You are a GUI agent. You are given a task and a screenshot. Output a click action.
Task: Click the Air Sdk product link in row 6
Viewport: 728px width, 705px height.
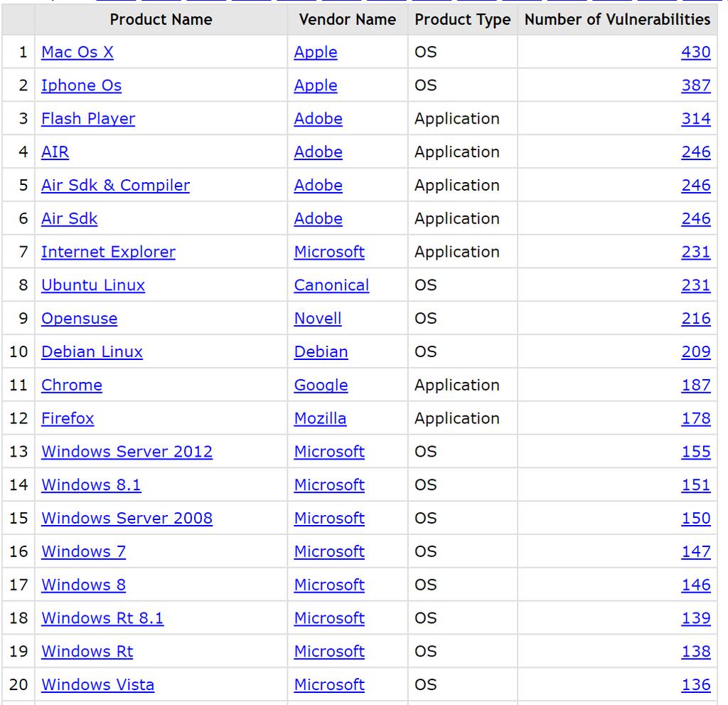click(x=69, y=218)
